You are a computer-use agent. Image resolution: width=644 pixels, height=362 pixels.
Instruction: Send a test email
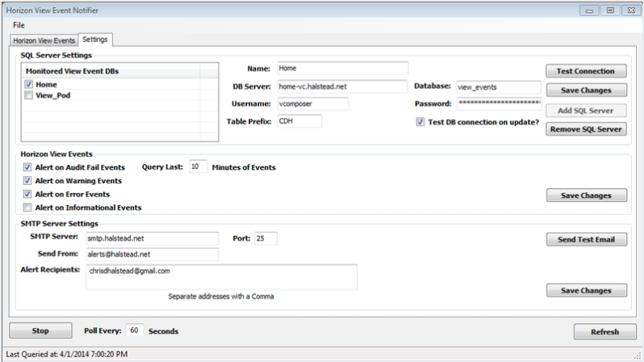[x=585, y=239]
